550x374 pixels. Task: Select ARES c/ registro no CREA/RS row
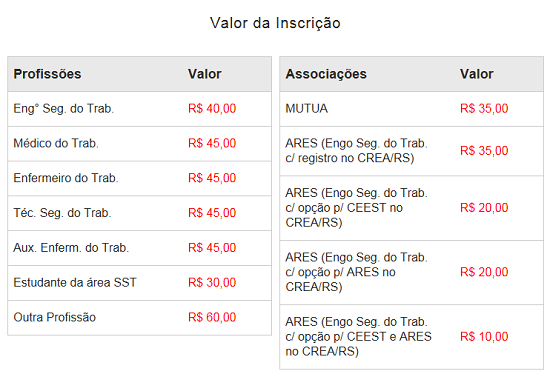click(411, 151)
